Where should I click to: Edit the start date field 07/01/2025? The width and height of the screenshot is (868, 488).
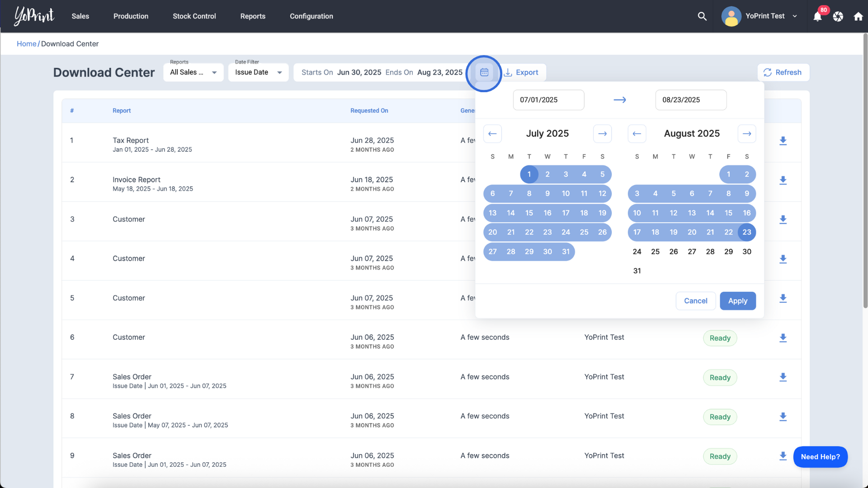(x=548, y=100)
